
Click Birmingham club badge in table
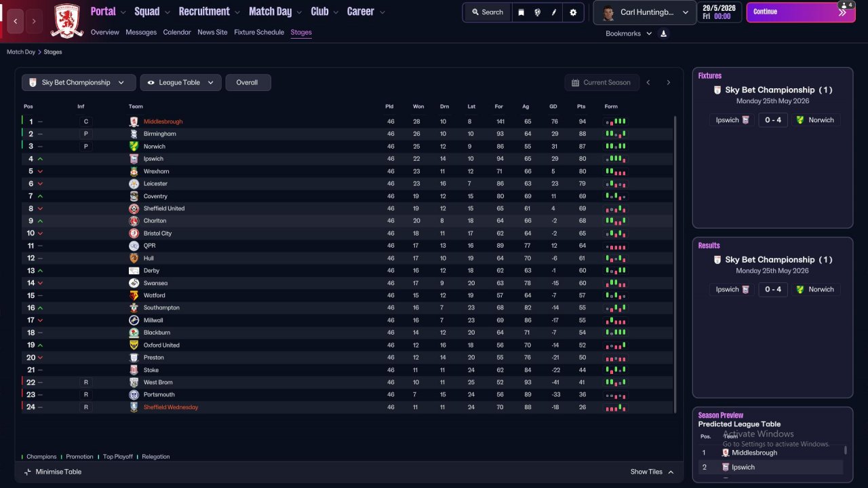click(134, 134)
